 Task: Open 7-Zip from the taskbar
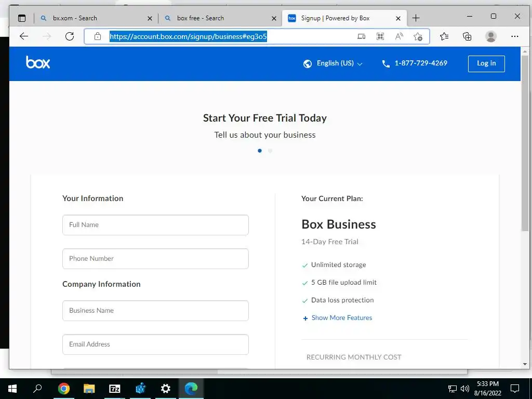click(115, 389)
